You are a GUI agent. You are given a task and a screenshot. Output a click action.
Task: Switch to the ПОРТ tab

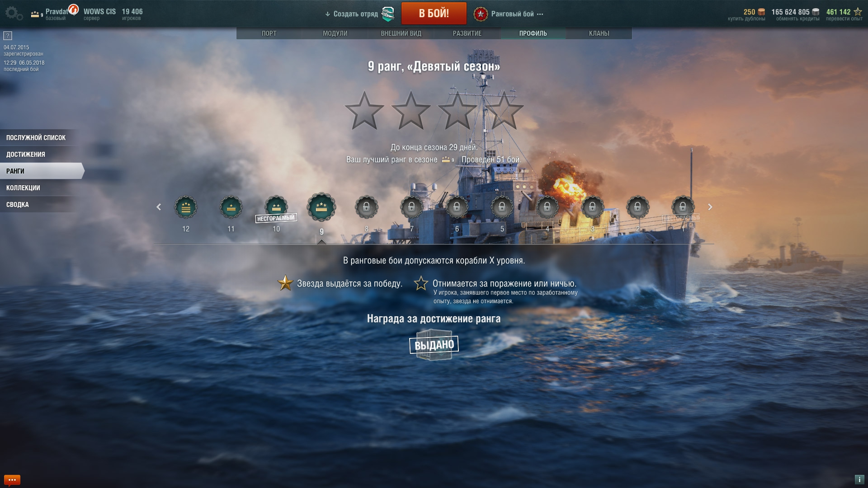[x=269, y=33]
